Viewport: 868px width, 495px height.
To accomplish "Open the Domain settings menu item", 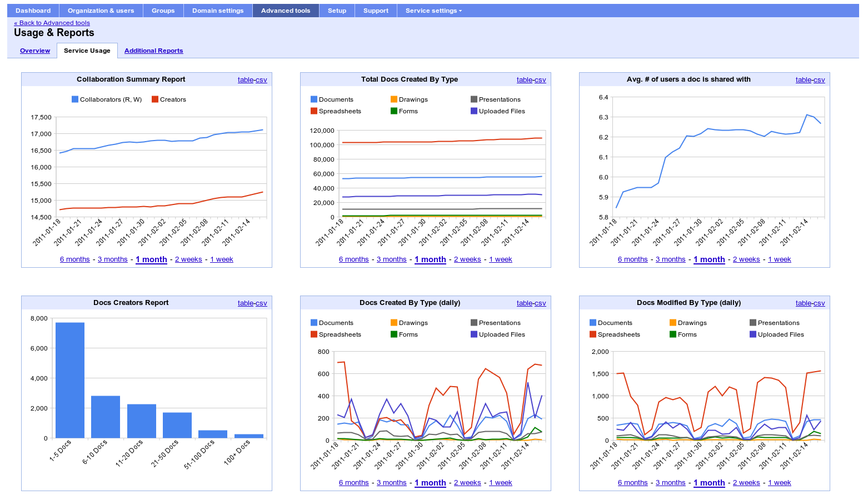I will point(218,11).
